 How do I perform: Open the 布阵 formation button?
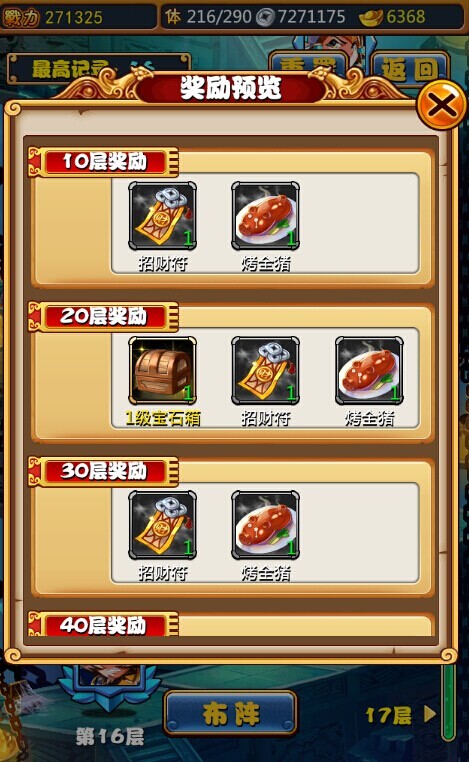pyautogui.click(x=230, y=713)
